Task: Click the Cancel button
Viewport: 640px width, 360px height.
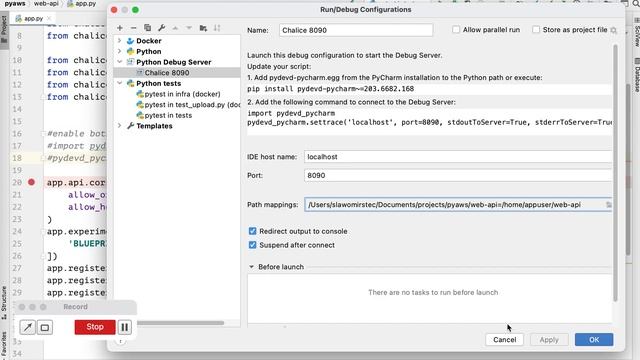Action: [x=504, y=340]
